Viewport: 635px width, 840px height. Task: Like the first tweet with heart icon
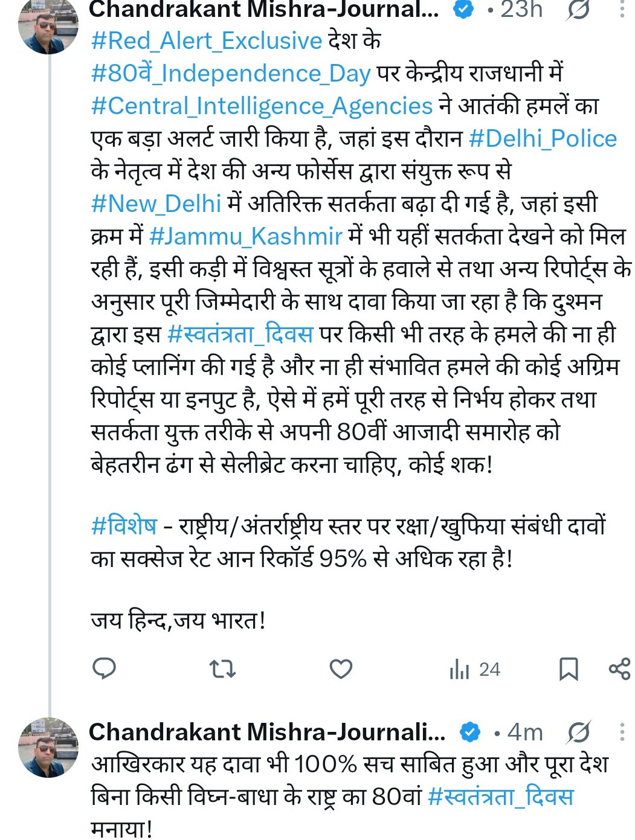[341, 669]
